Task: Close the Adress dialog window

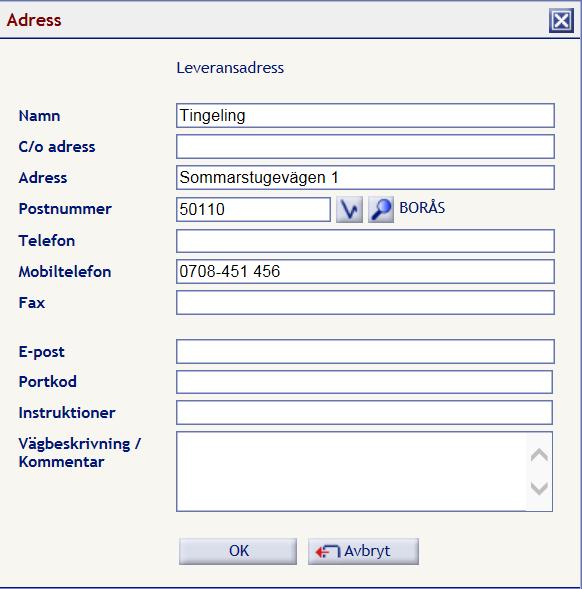Action: [561, 20]
